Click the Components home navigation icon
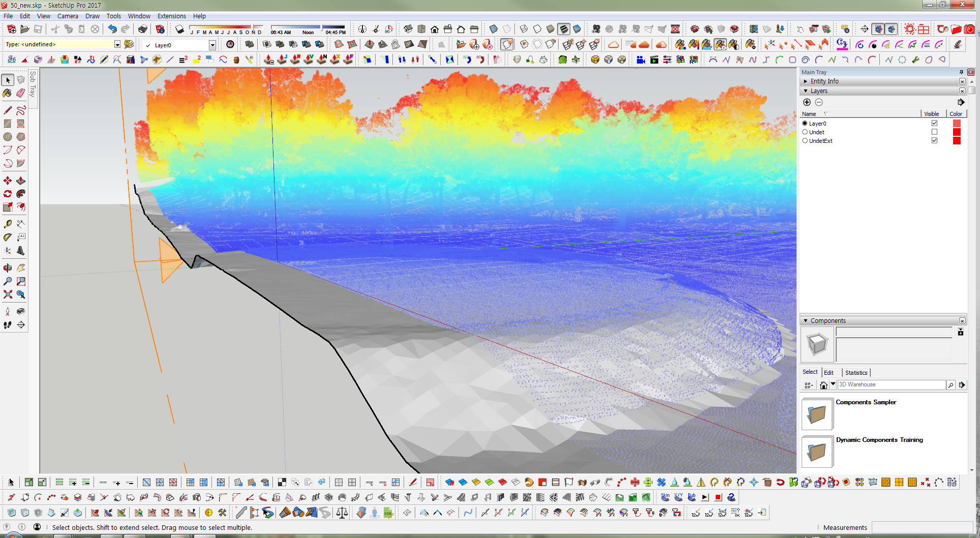 coord(823,385)
